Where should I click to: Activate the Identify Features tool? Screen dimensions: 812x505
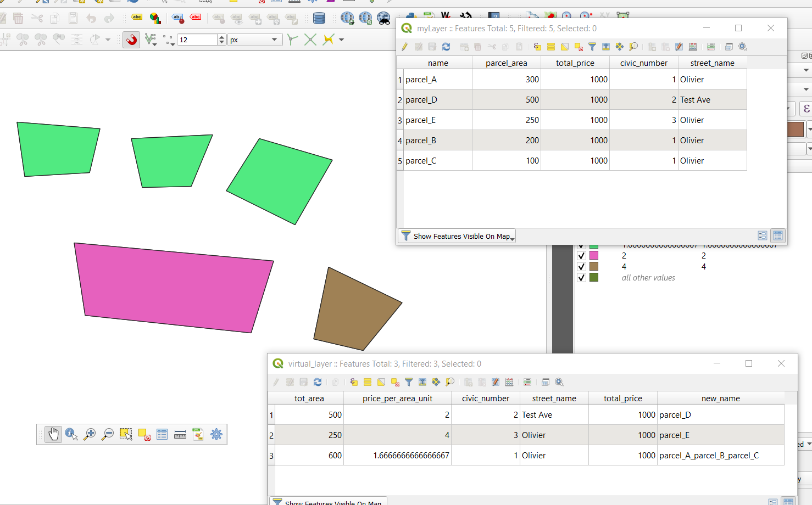pyautogui.click(x=71, y=434)
